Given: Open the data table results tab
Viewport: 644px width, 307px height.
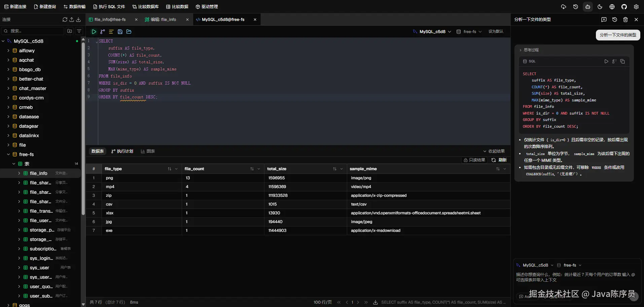Looking at the screenshot, I should point(98,151).
